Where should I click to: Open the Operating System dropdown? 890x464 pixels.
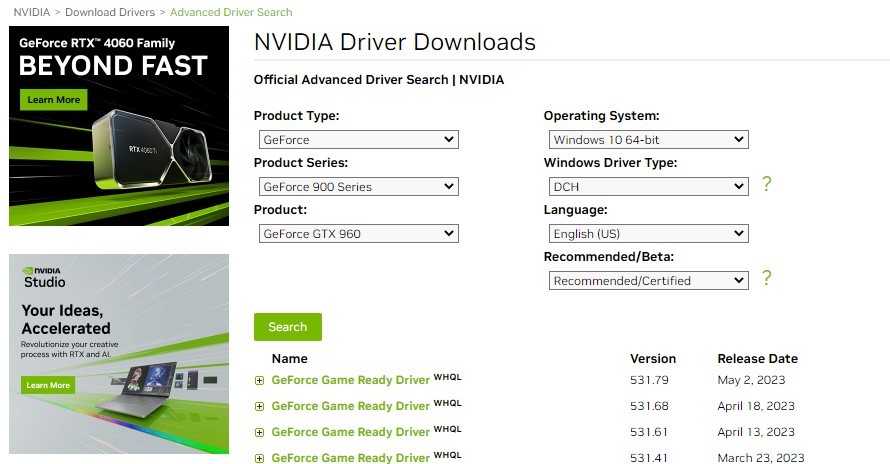(649, 140)
